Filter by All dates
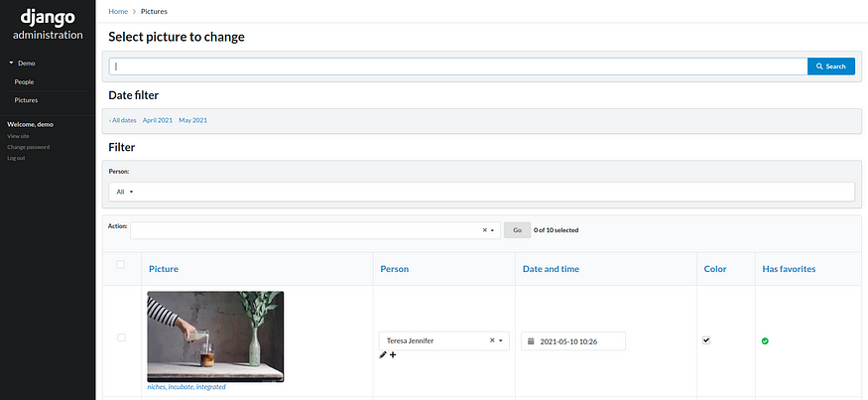This screenshot has width=868, height=400. click(x=122, y=120)
